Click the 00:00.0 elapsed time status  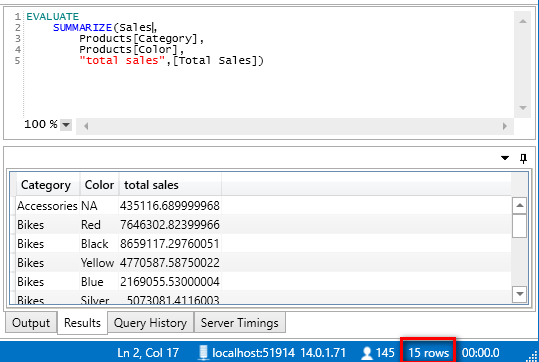pyautogui.click(x=480, y=353)
